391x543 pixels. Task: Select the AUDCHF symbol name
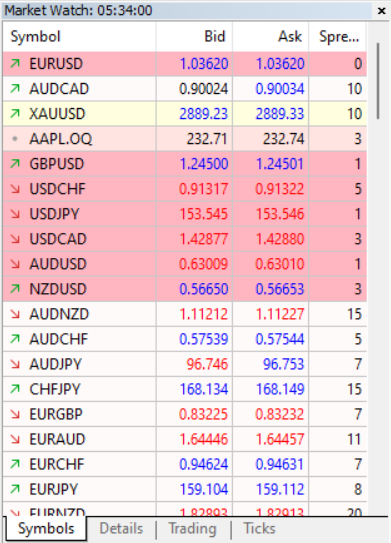(59, 339)
